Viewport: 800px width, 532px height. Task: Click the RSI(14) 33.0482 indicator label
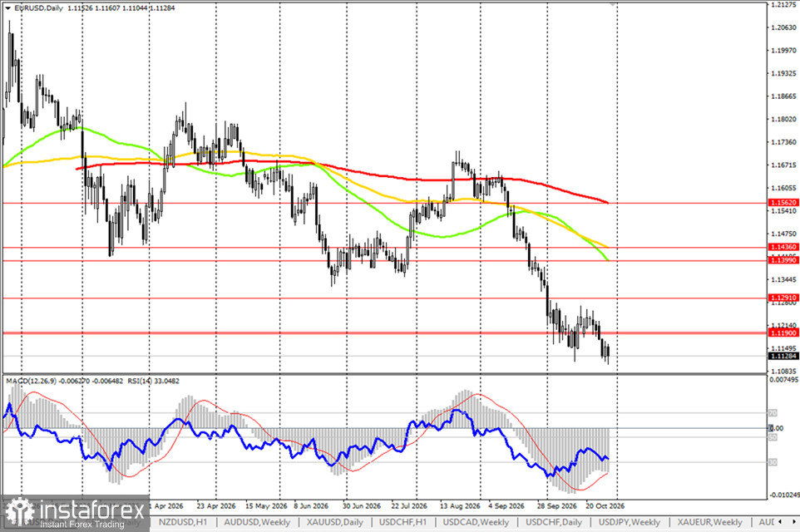click(x=152, y=381)
